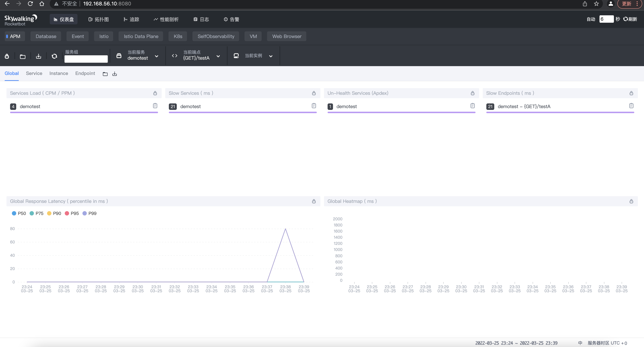This screenshot has height=347, width=644.
Task: Open the 告警 alarm menu
Action: click(231, 19)
